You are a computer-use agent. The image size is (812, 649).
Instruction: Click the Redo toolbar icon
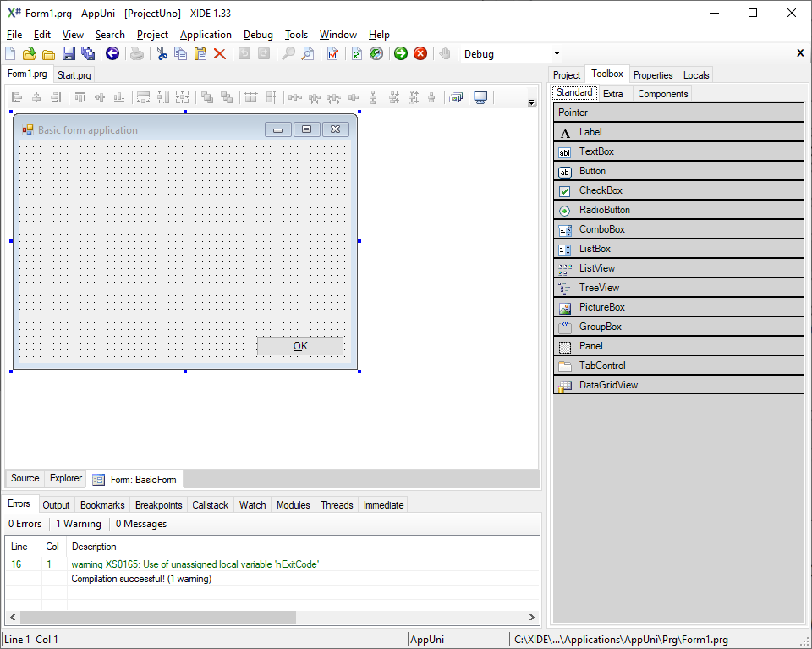264,53
